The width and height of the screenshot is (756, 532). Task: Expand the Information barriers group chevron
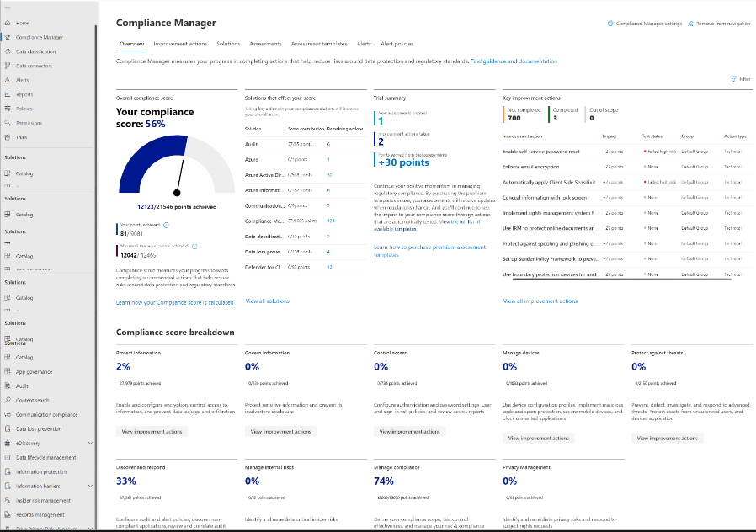(90, 486)
